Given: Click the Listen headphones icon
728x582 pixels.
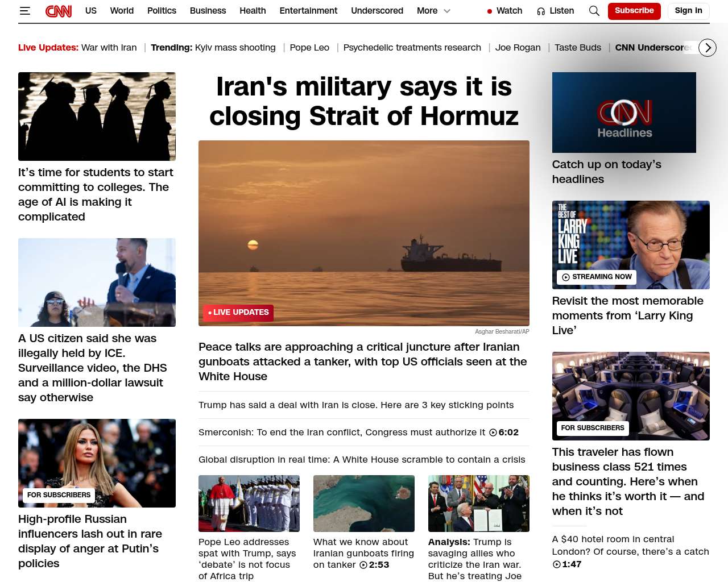Looking at the screenshot, I should (541, 11).
